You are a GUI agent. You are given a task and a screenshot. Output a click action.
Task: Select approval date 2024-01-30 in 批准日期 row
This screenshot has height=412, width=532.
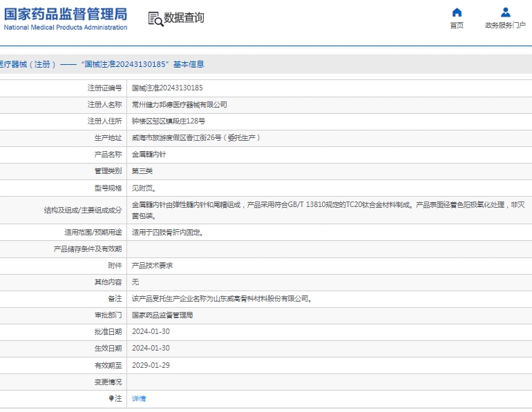tap(151, 332)
